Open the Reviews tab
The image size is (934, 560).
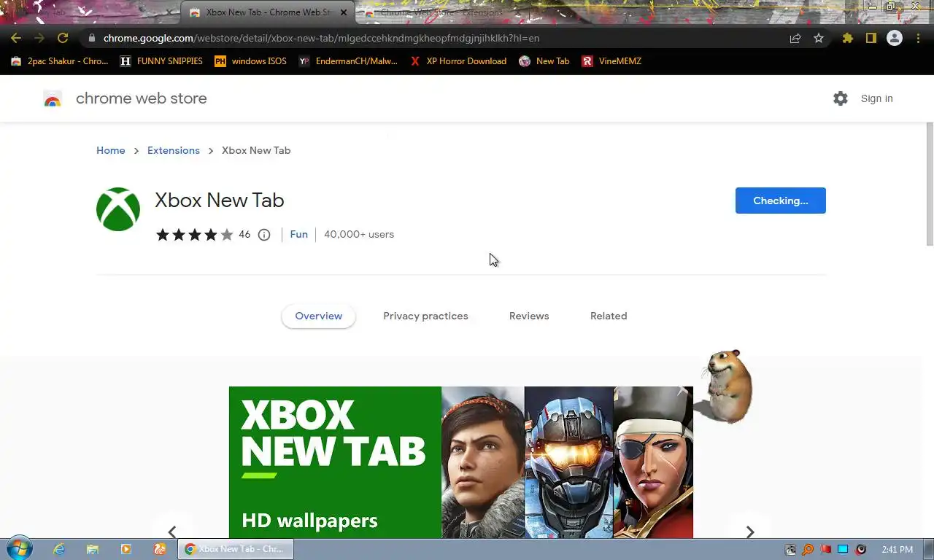pyautogui.click(x=529, y=316)
